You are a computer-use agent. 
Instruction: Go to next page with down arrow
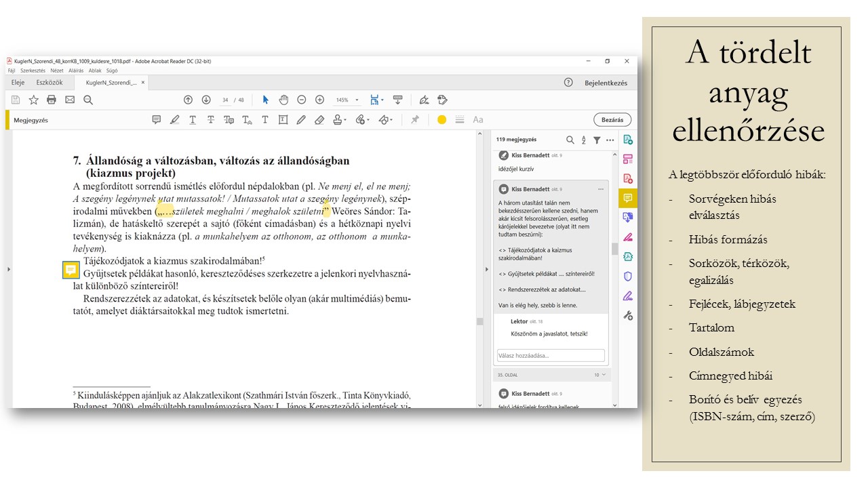[x=206, y=100]
